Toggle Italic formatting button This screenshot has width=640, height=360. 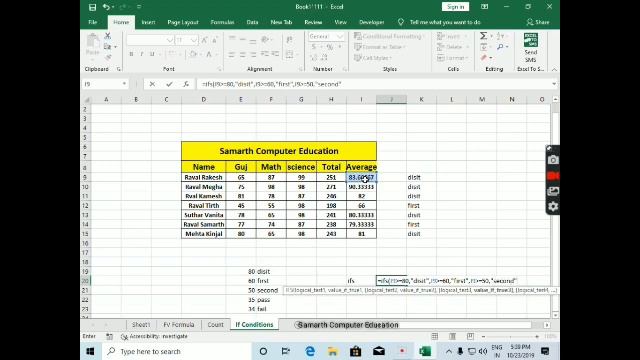[x=142, y=54]
